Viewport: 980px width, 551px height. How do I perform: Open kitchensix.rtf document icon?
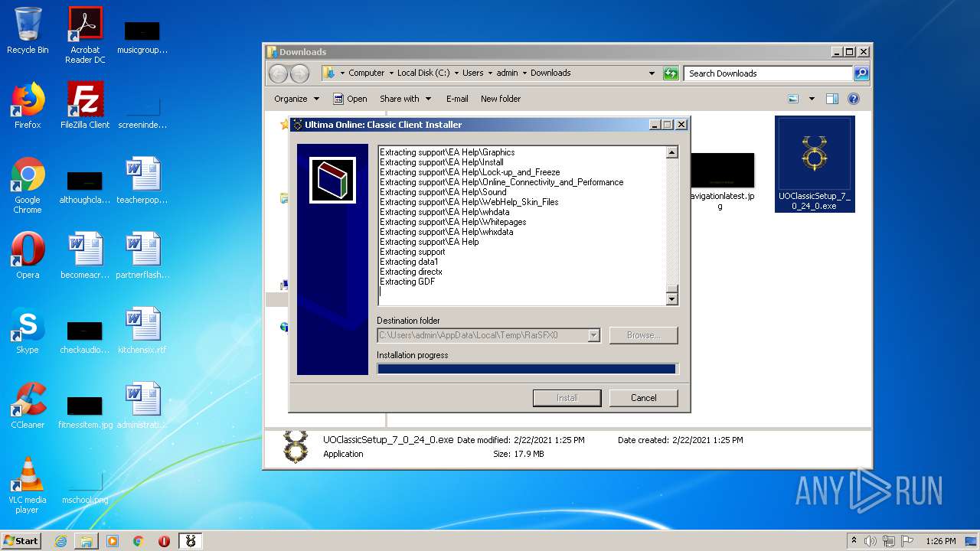pos(142,331)
